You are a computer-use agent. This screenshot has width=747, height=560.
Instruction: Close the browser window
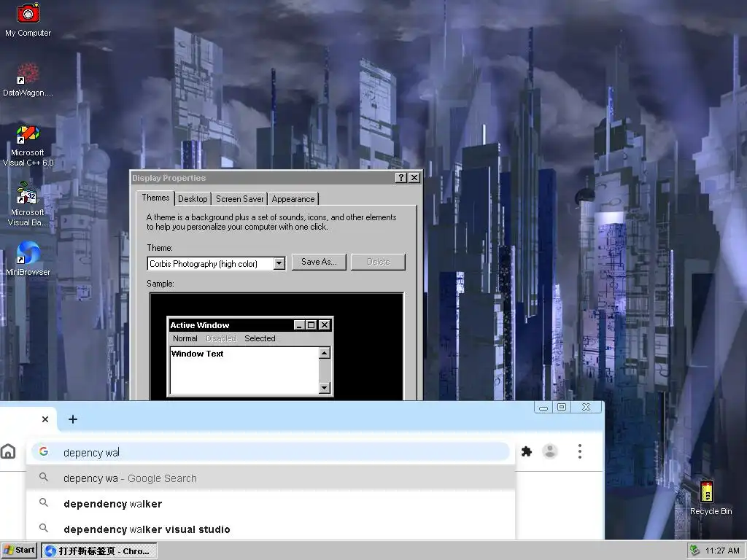pyautogui.click(x=587, y=407)
